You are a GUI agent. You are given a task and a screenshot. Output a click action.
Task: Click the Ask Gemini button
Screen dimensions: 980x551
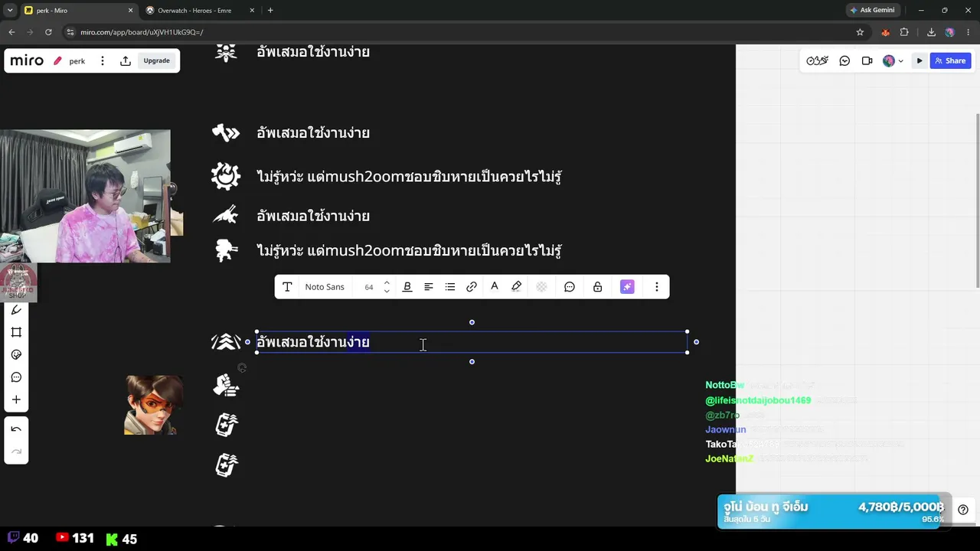[872, 11]
